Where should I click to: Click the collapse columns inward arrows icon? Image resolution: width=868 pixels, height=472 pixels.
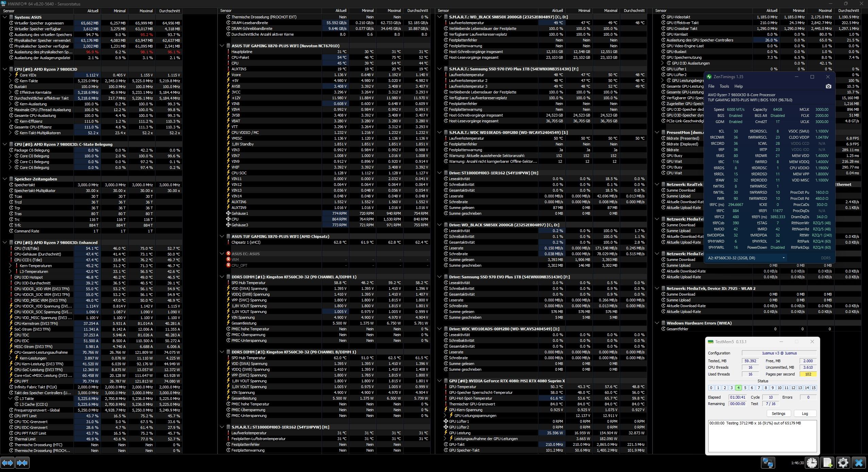tap(22, 463)
